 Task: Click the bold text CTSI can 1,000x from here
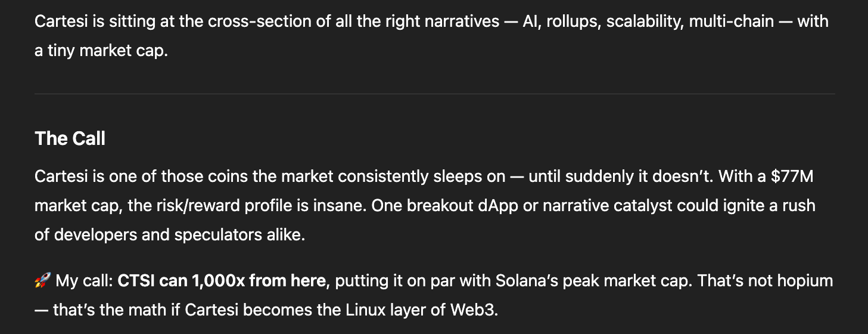(x=223, y=280)
